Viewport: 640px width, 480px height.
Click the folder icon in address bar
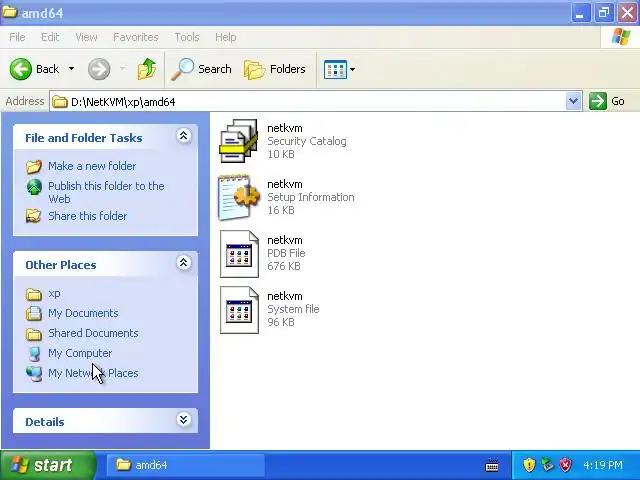pos(60,101)
